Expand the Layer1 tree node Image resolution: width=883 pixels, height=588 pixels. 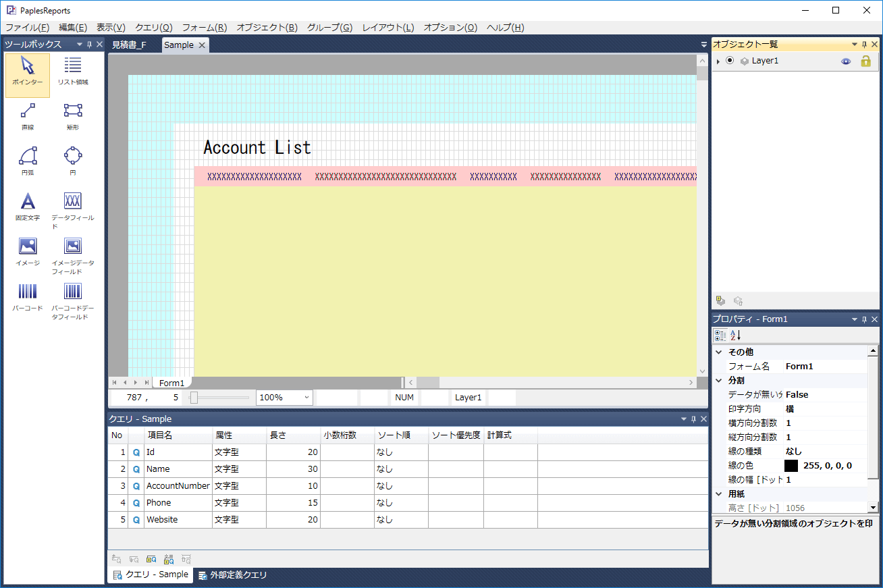pos(718,61)
